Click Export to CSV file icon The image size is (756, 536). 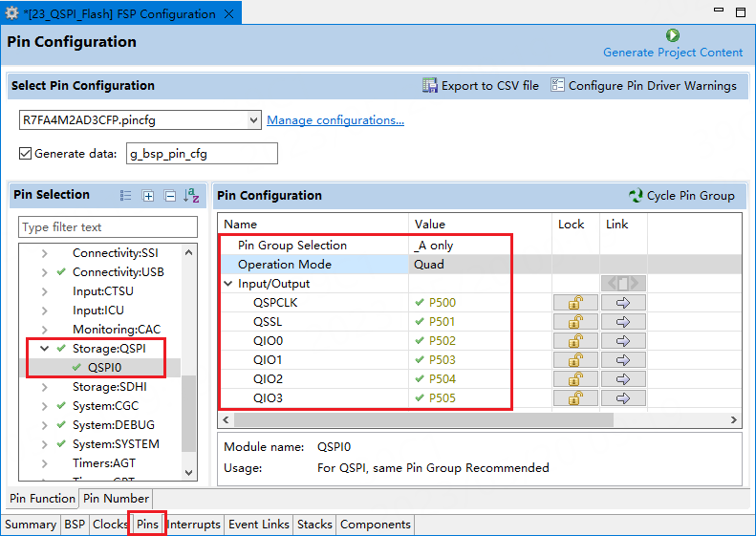pos(430,86)
